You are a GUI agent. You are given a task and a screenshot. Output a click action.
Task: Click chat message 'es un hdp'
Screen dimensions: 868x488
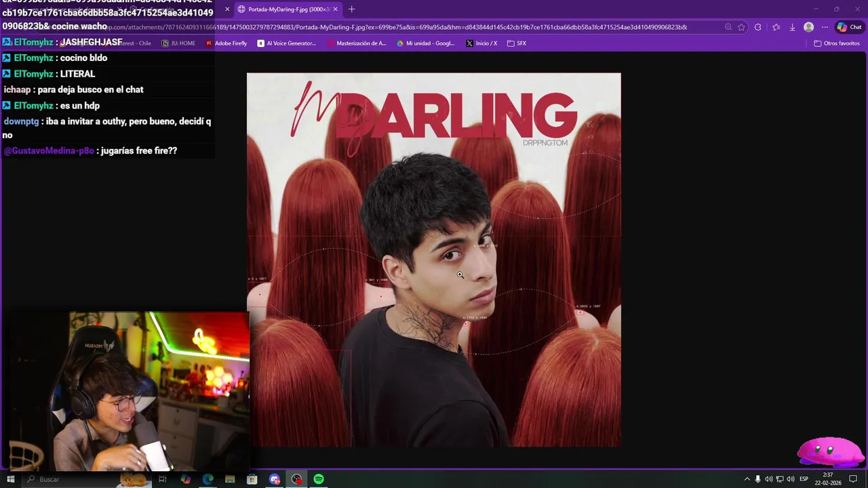click(x=80, y=106)
